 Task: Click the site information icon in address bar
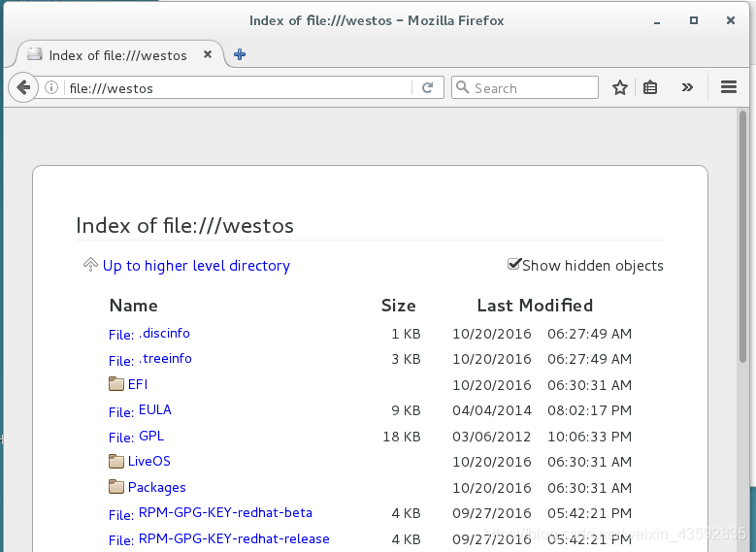pos(51,87)
